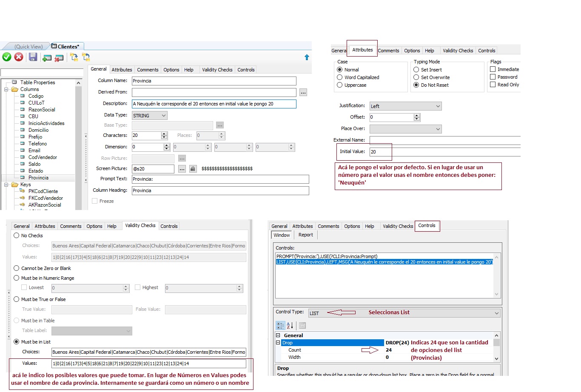Click the red X cancel icon

tap(19, 57)
